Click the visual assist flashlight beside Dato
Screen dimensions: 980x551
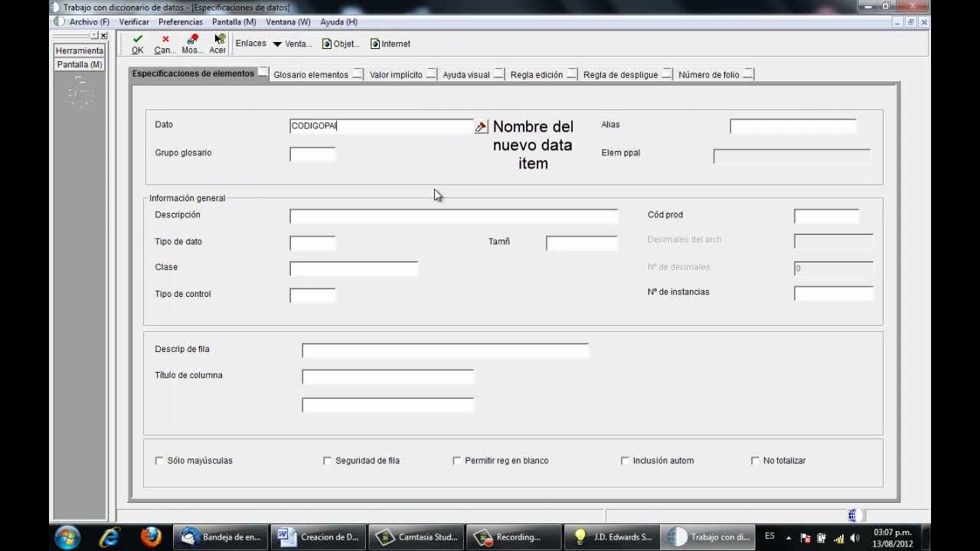point(481,127)
